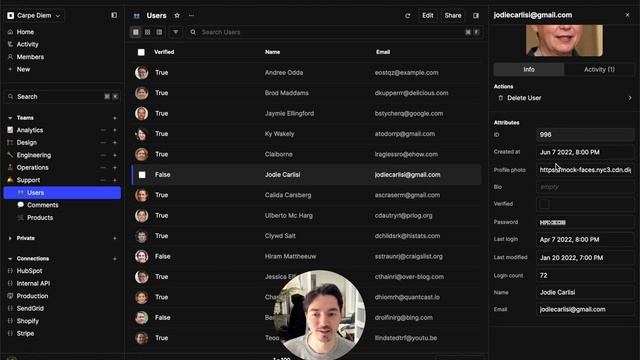Open the SendGrid connection
The image size is (640, 360).
click(30, 309)
